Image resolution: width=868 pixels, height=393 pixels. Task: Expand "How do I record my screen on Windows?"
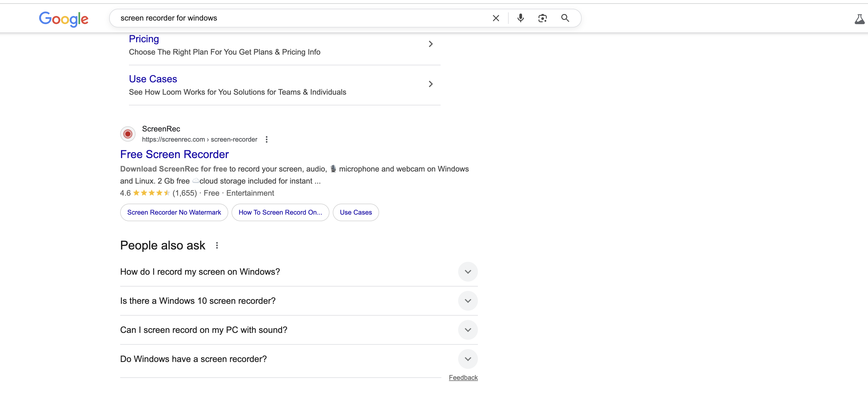[468, 272]
